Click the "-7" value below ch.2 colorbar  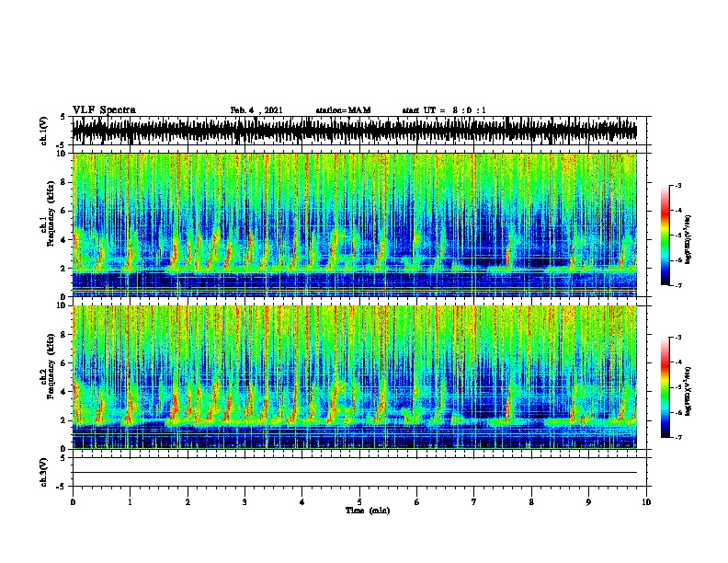pos(677,437)
